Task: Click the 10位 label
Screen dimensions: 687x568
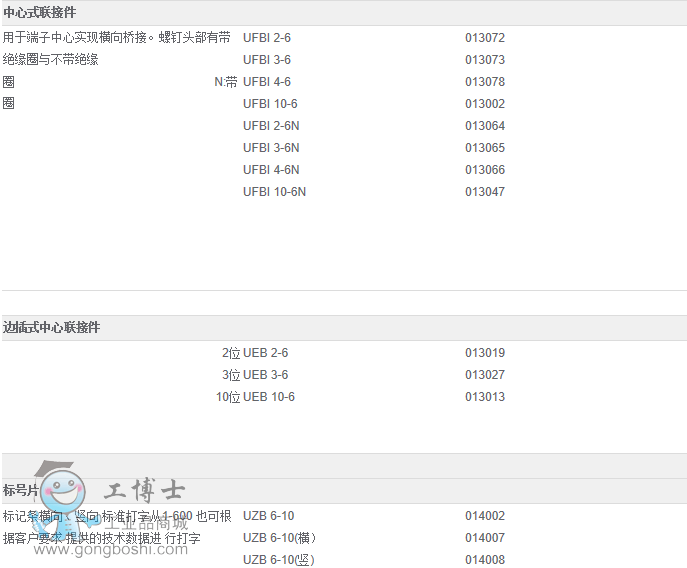Action: pos(228,397)
